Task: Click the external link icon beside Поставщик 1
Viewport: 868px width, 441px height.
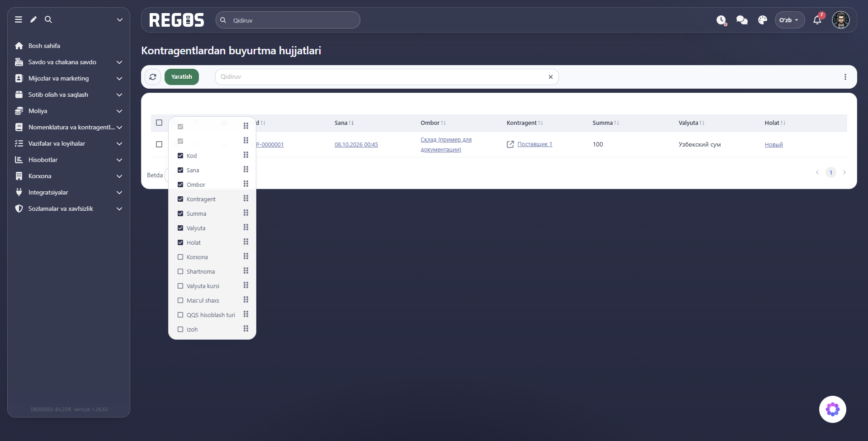Action: [510, 144]
